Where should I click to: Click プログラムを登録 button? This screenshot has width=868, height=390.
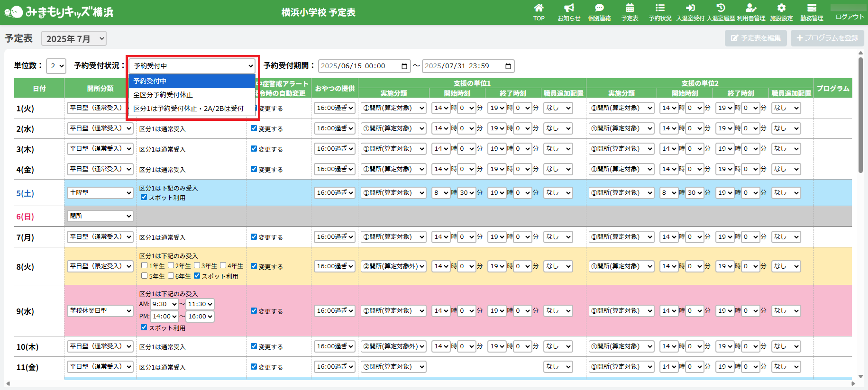pos(827,38)
